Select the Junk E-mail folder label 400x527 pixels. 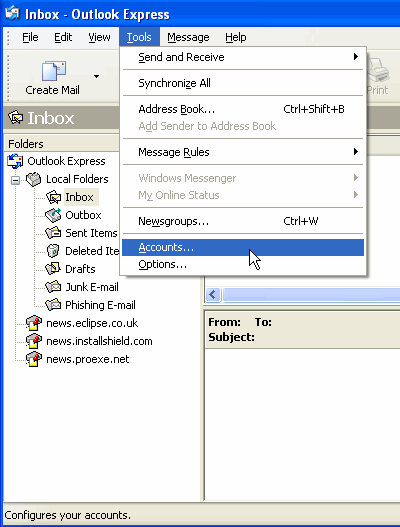point(92,287)
